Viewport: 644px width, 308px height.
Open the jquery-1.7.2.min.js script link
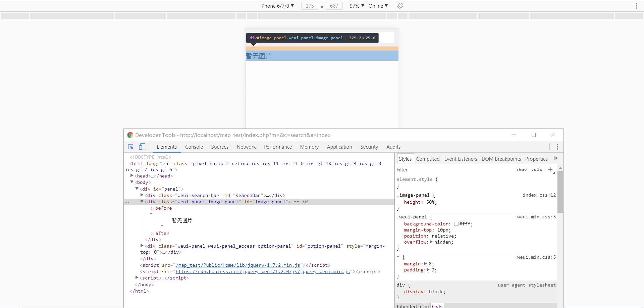pos(238,265)
